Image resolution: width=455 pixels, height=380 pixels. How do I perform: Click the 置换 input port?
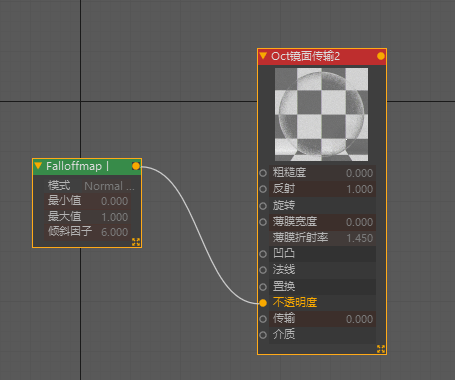263,287
